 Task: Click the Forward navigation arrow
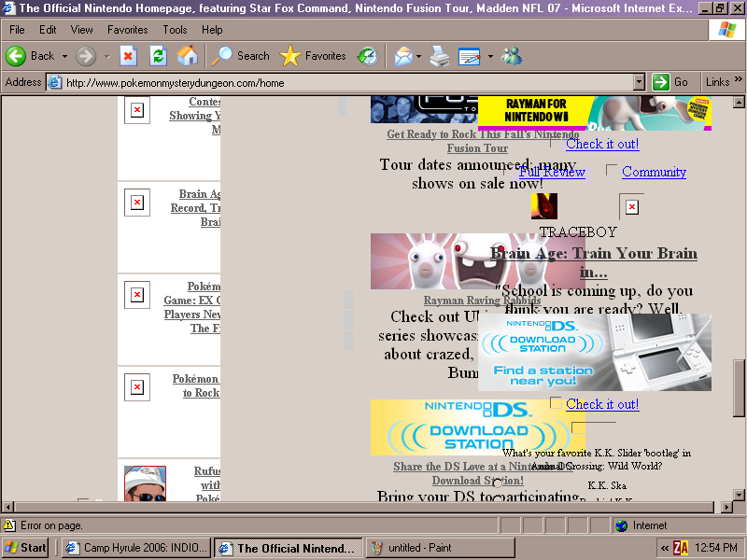pyautogui.click(x=86, y=56)
